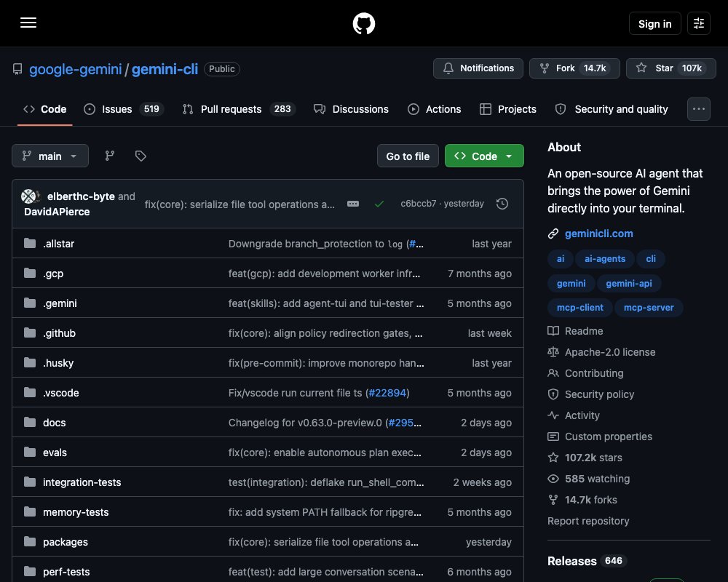Open commit c6bccb7 link
Image resolution: width=728 pixels, height=582 pixels.
(419, 204)
